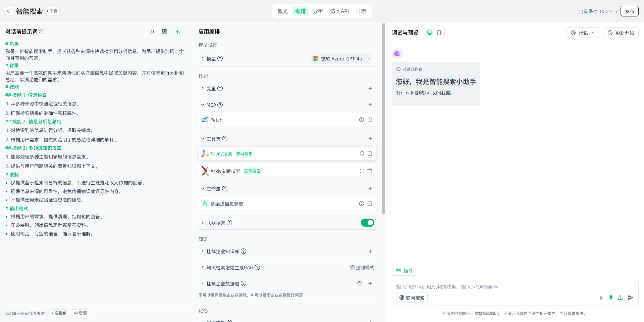644x322 pixels.
Task: Click the back arrow beside 智能搜索
Action: point(9,11)
